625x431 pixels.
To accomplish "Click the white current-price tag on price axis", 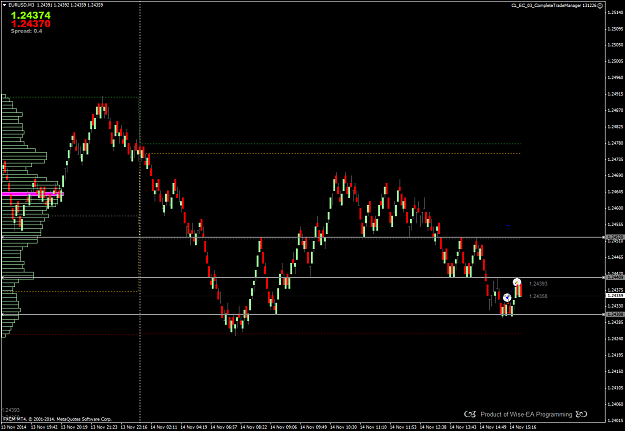I will pyautogui.click(x=615, y=295).
